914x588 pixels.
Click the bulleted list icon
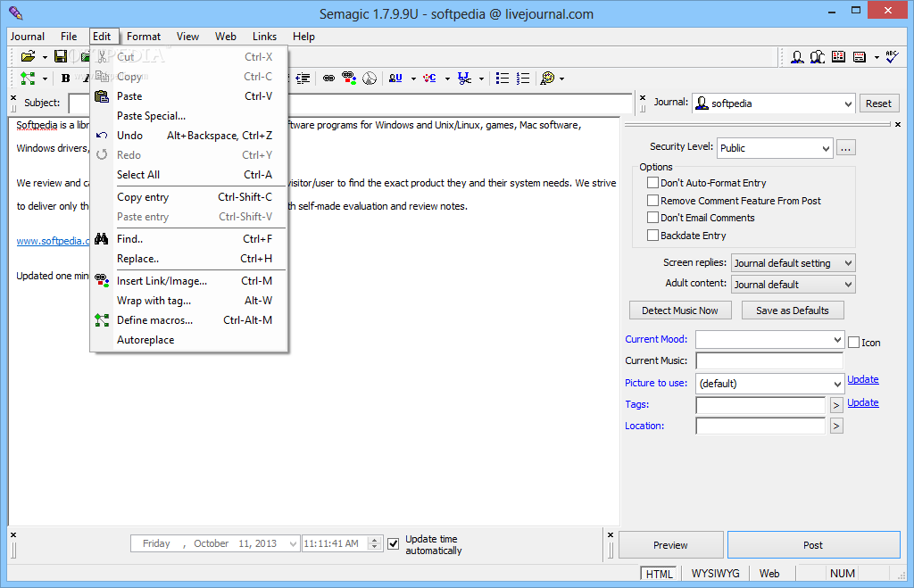coord(503,79)
